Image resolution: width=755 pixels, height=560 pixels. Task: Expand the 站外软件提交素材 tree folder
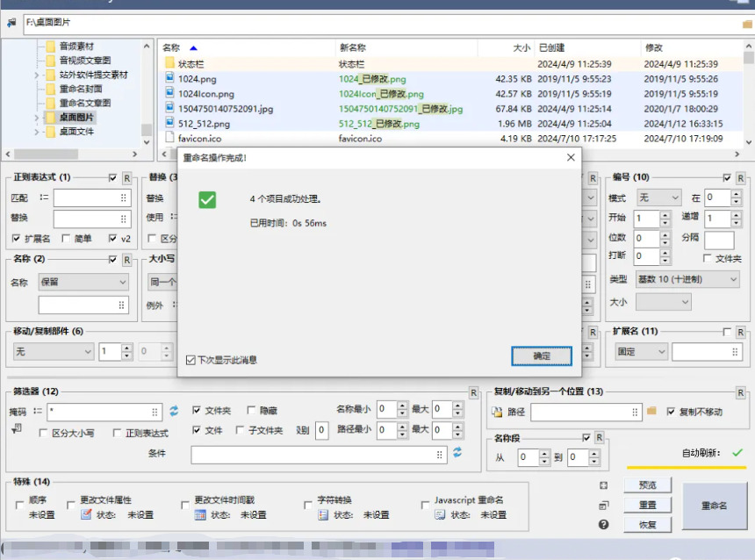pos(37,75)
